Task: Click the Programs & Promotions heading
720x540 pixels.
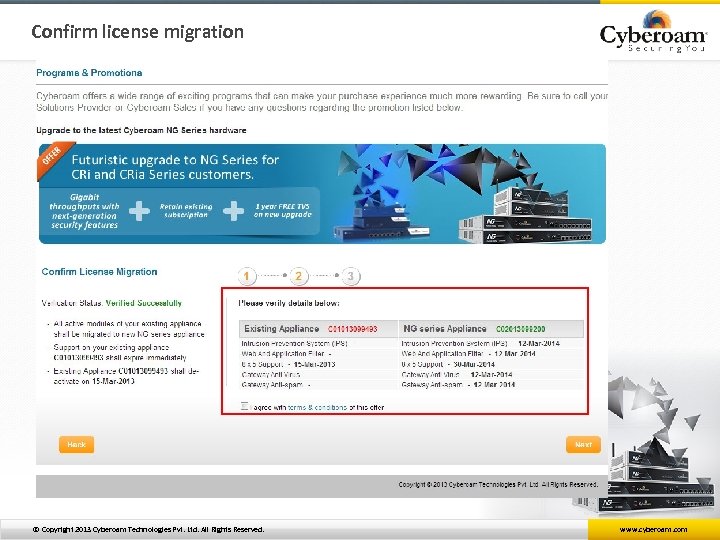Action: (x=89, y=73)
